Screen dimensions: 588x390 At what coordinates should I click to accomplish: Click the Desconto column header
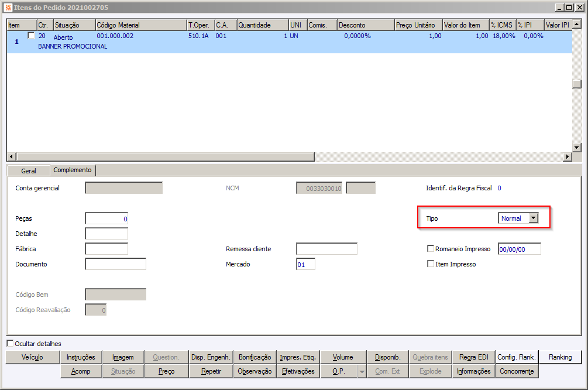pos(366,25)
